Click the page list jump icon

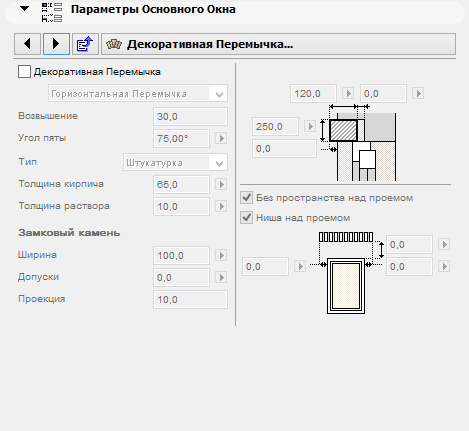(x=85, y=44)
